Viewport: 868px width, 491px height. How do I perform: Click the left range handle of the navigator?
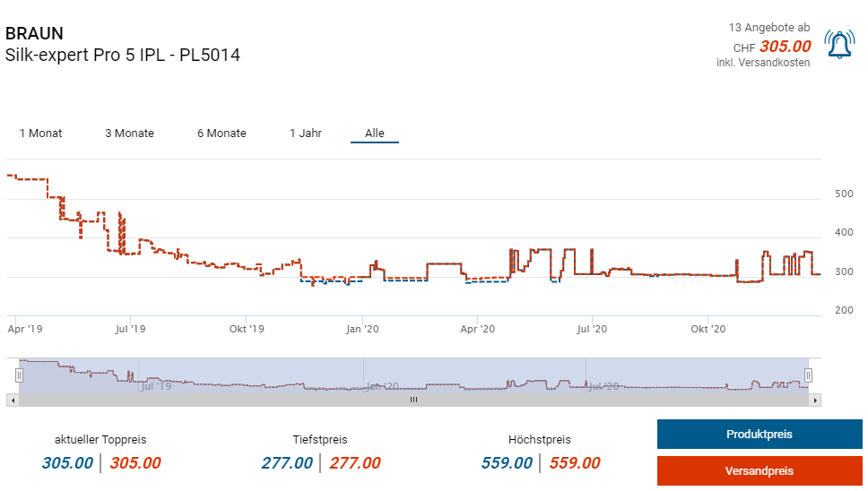pyautogui.click(x=19, y=375)
